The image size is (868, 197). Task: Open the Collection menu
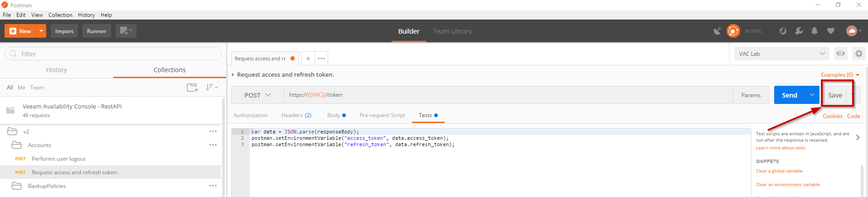point(60,15)
